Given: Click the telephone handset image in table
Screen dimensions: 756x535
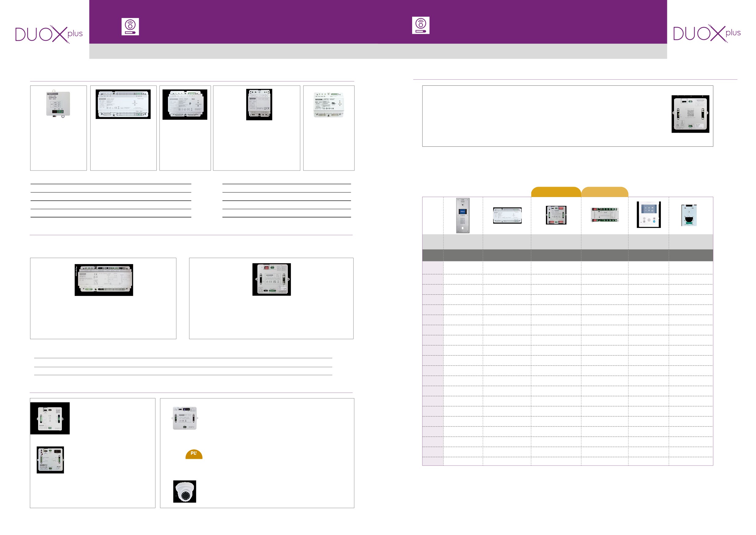Looking at the screenshot, I should [x=689, y=215].
